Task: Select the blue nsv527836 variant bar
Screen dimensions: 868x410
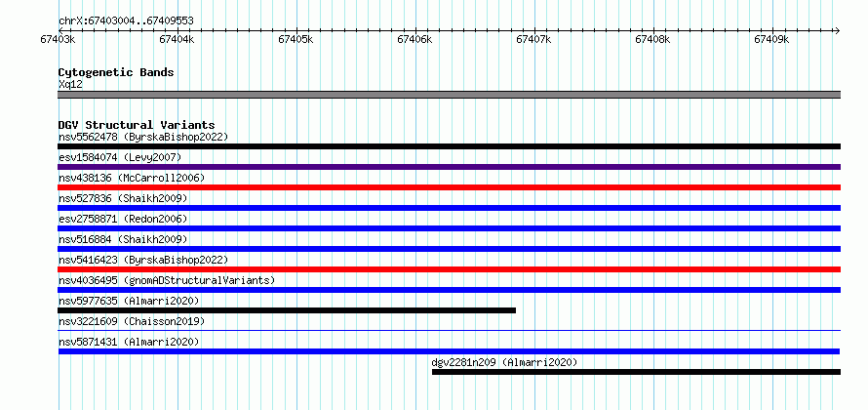Action: click(449, 208)
